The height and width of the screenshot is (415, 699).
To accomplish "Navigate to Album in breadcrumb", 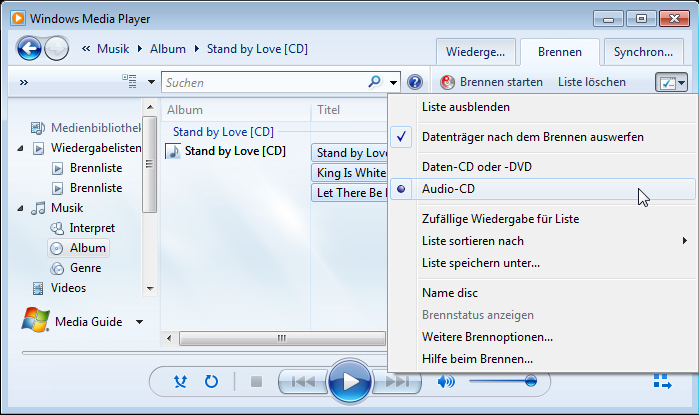I will coord(168,49).
